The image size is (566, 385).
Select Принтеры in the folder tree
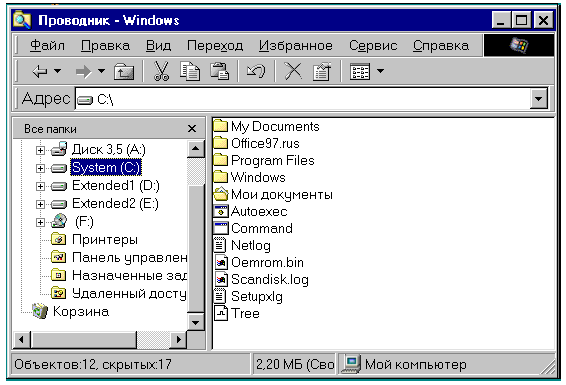click(x=105, y=239)
